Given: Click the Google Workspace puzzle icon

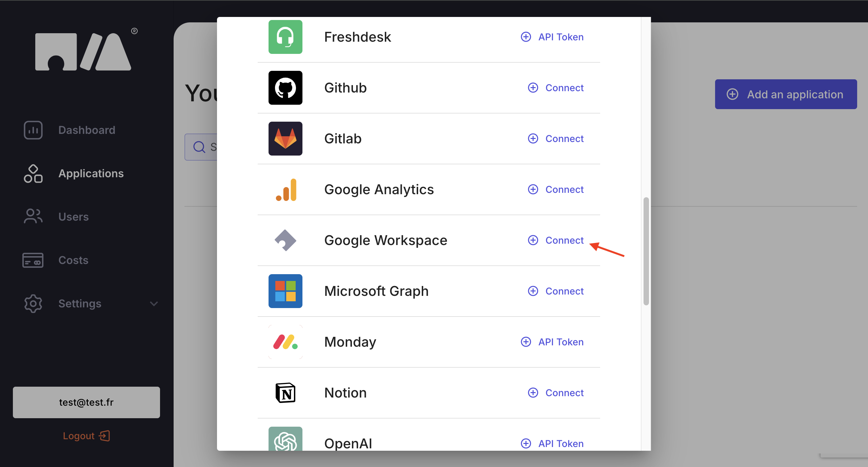Looking at the screenshot, I should (x=285, y=240).
